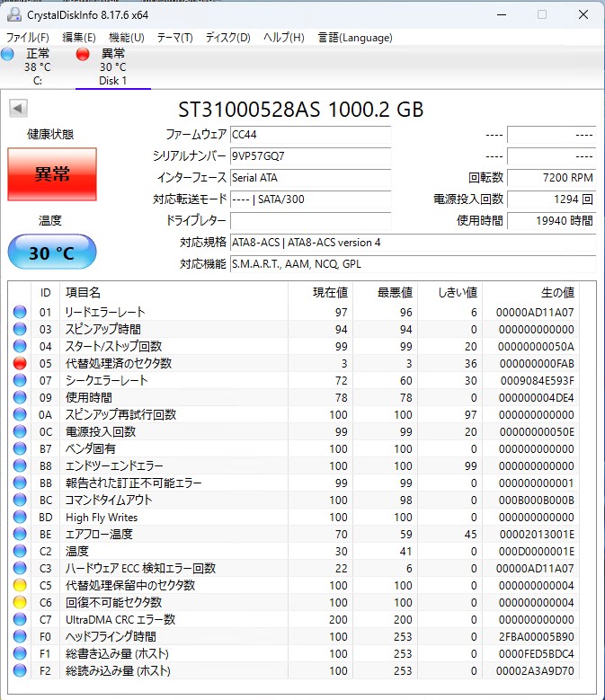The height and width of the screenshot is (700, 605).
Task: Click raw value 000B000B000B
Action: point(537,500)
